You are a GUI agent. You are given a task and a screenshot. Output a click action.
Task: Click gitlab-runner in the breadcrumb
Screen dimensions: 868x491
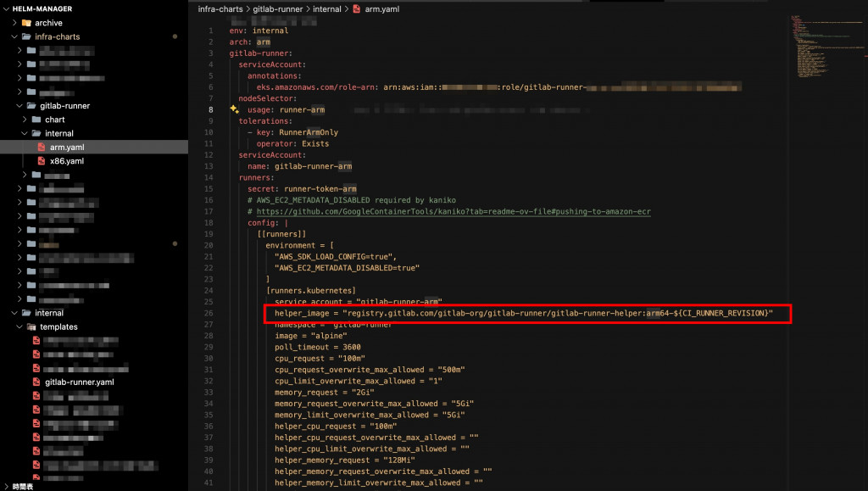[x=278, y=8]
